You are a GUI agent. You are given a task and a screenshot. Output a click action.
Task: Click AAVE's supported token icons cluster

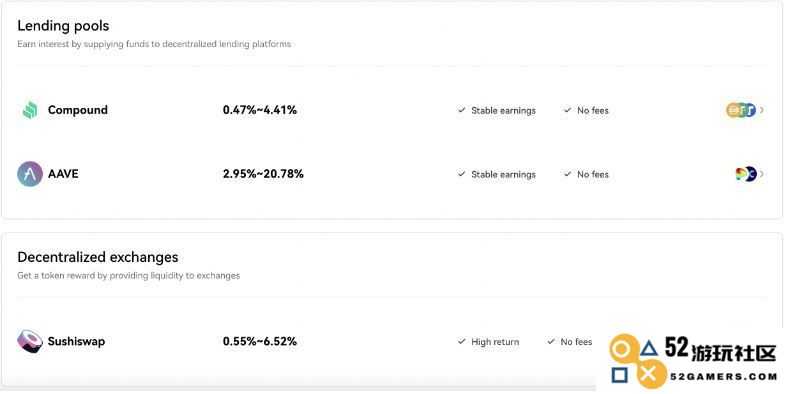coord(746,174)
